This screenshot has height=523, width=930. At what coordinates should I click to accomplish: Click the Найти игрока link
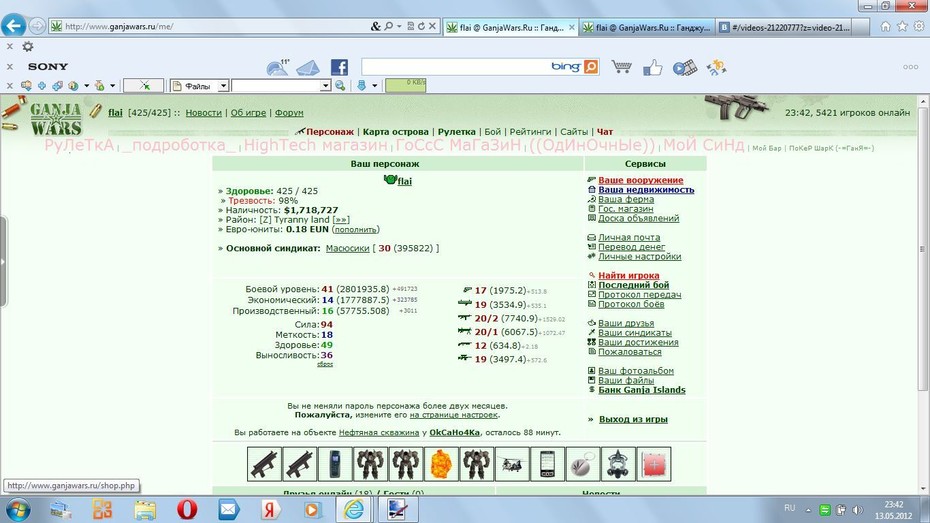tap(629, 275)
